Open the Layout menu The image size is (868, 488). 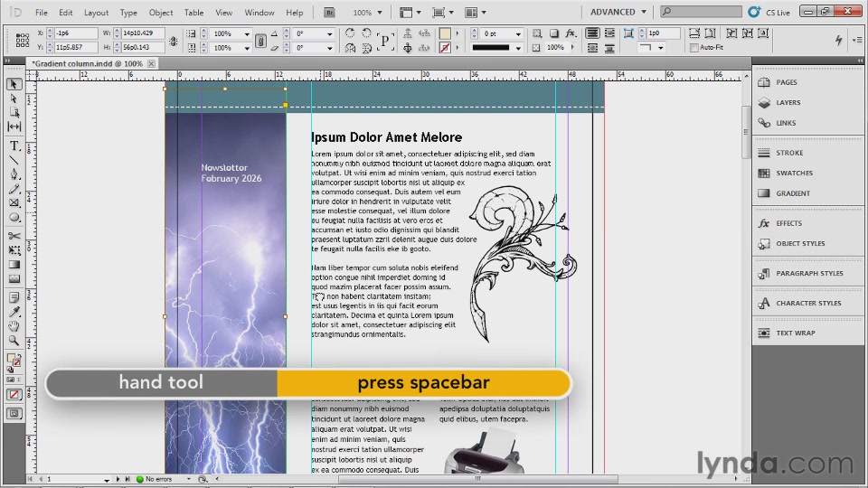[97, 12]
